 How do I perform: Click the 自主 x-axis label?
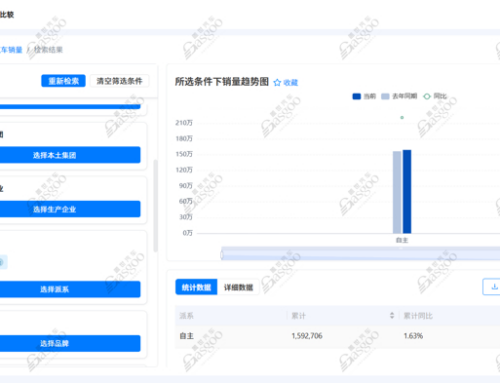pyautogui.click(x=402, y=240)
